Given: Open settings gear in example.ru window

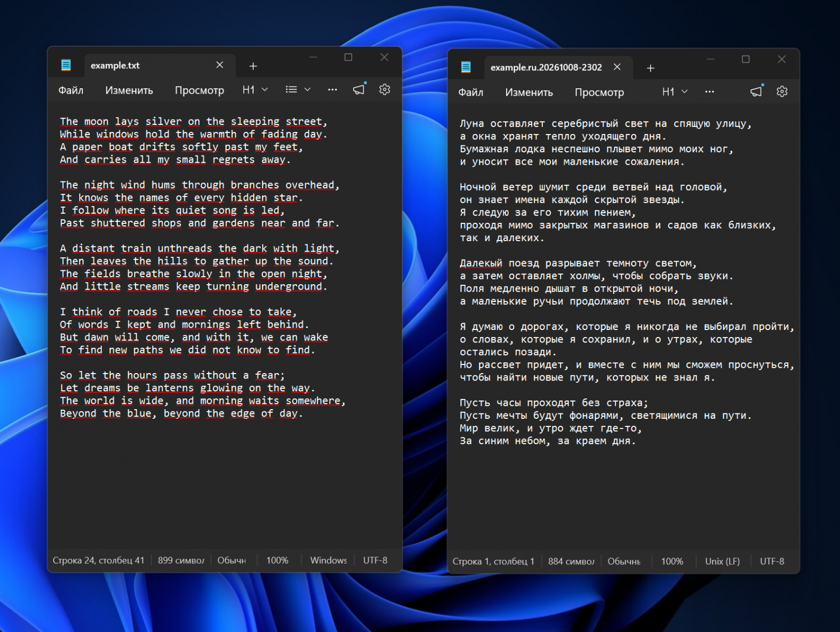Looking at the screenshot, I should pyautogui.click(x=782, y=92).
